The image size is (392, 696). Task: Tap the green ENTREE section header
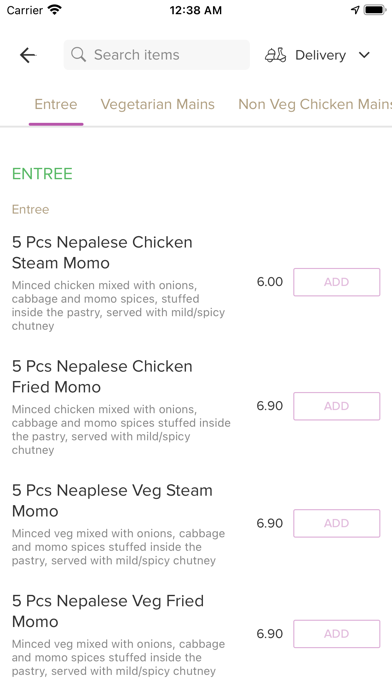click(x=42, y=174)
